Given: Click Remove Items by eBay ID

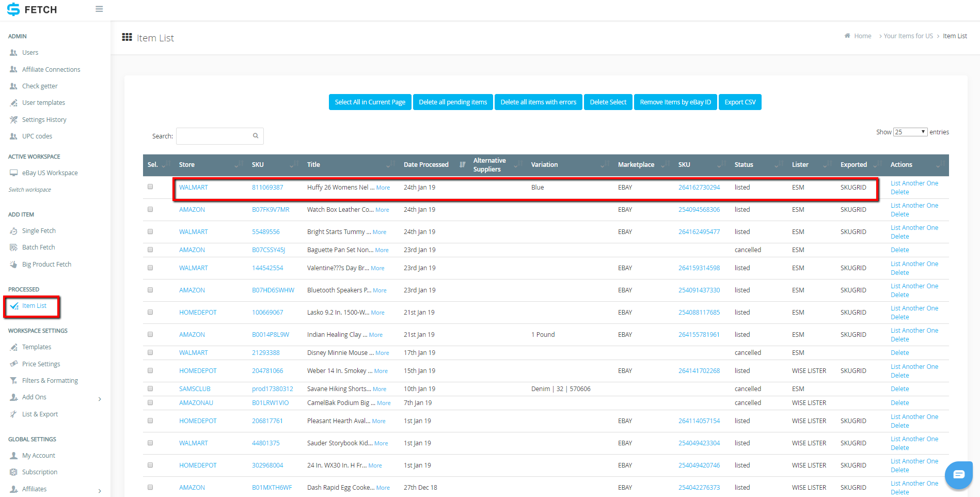Looking at the screenshot, I should (x=675, y=102).
